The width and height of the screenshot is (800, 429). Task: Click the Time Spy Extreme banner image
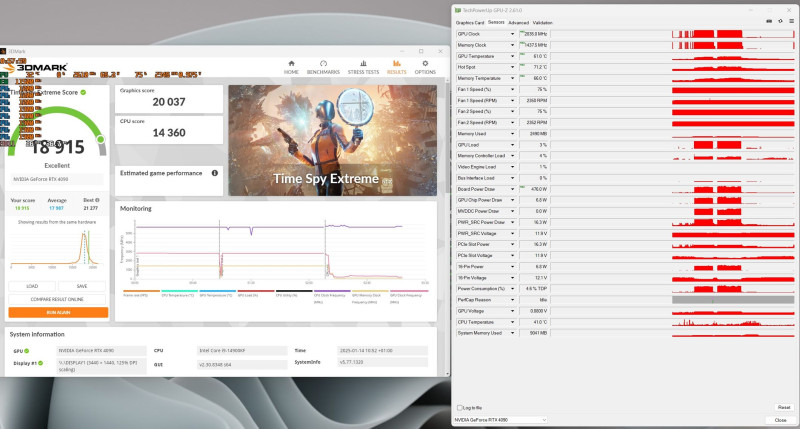333,140
